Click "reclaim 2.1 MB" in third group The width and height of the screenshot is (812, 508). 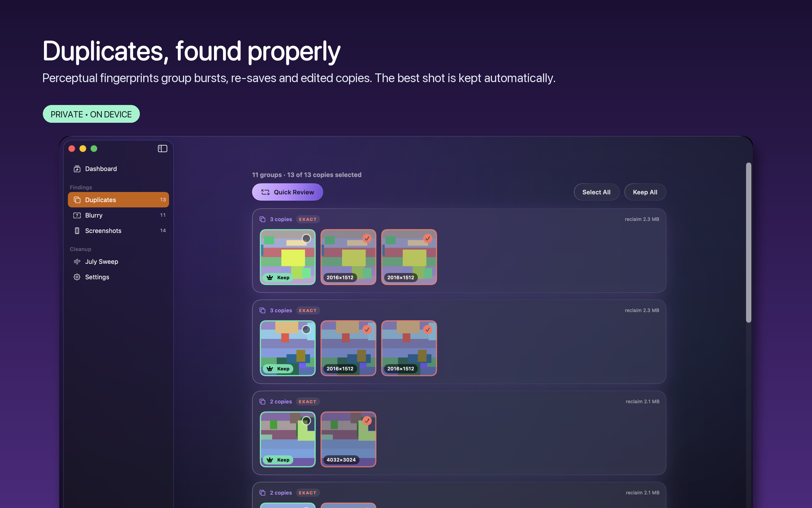tap(642, 402)
